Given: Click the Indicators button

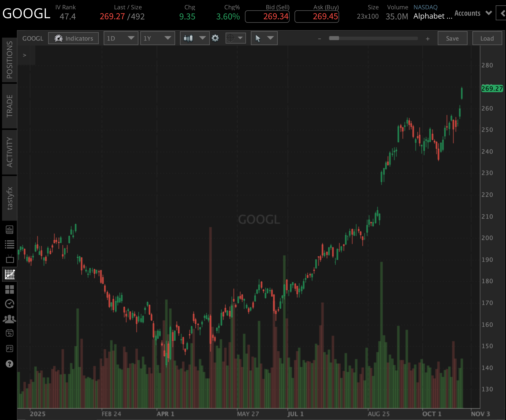Looking at the screenshot, I should coord(74,38).
